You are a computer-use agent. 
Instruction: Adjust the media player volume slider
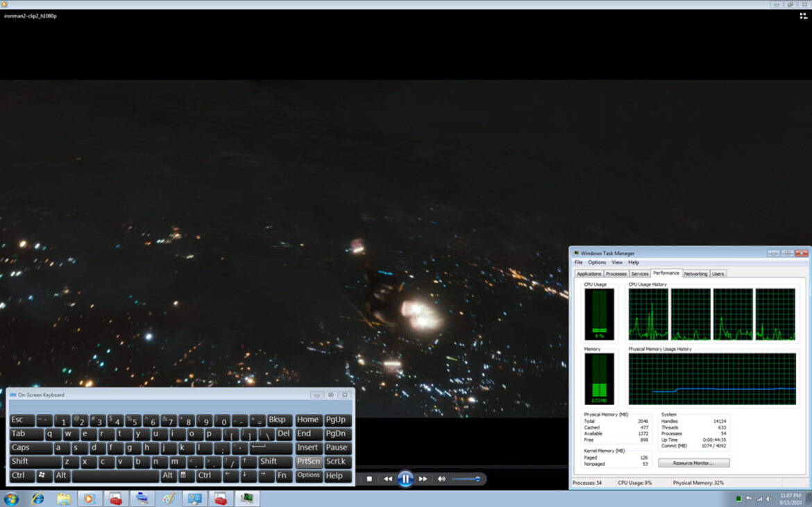pyautogui.click(x=466, y=479)
